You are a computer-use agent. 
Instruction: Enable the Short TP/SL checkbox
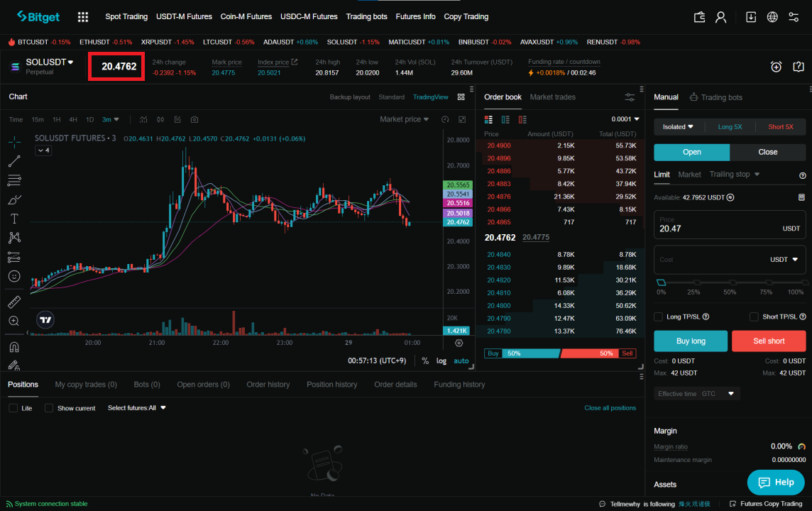pyautogui.click(x=754, y=317)
